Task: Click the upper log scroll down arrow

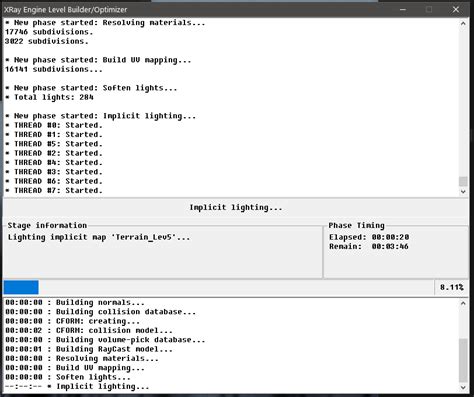Action: [x=463, y=191]
